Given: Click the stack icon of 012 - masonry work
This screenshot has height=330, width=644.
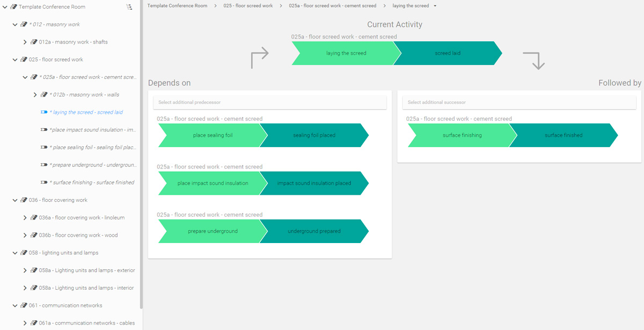Looking at the screenshot, I should 24,25.
